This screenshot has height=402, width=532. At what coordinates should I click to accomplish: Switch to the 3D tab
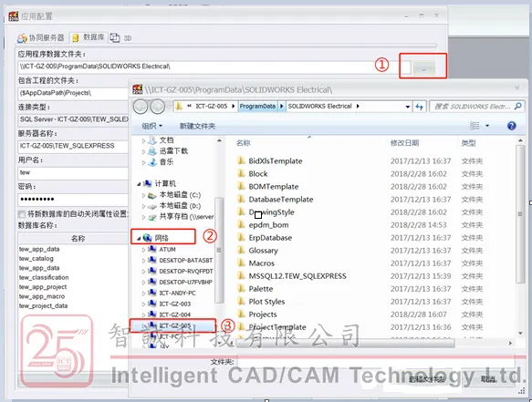[120, 38]
